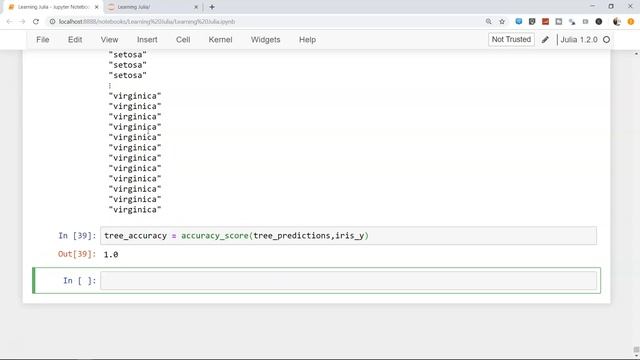Click the small arrows extension icon

click(572, 22)
